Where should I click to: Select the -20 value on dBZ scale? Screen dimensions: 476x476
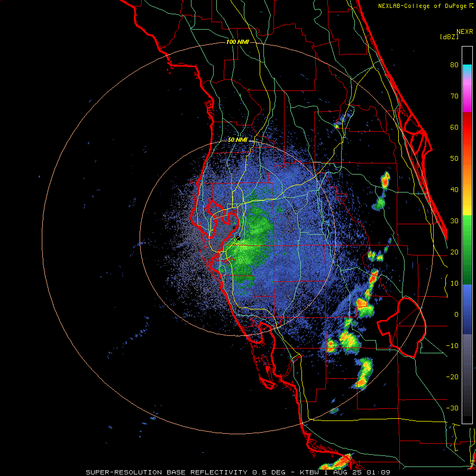[x=452, y=377]
